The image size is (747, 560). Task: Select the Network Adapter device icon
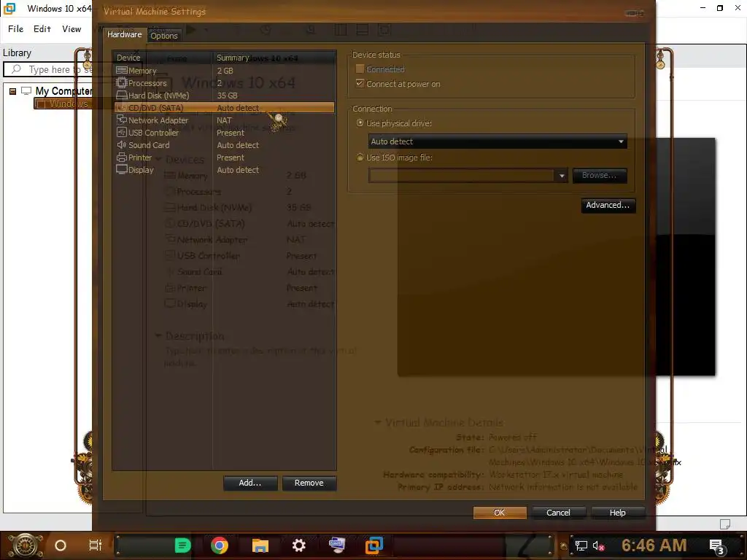[x=122, y=120]
